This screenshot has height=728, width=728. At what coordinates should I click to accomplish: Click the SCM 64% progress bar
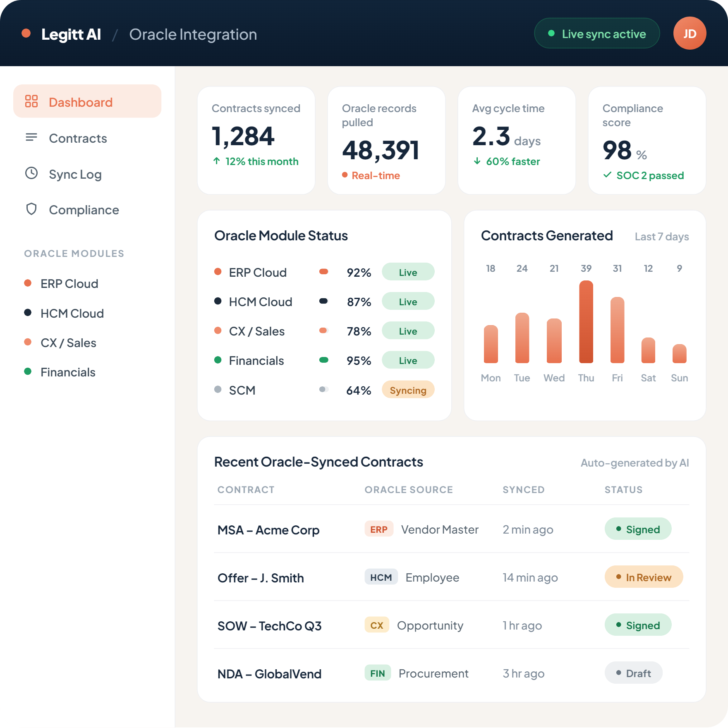tap(324, 389)
